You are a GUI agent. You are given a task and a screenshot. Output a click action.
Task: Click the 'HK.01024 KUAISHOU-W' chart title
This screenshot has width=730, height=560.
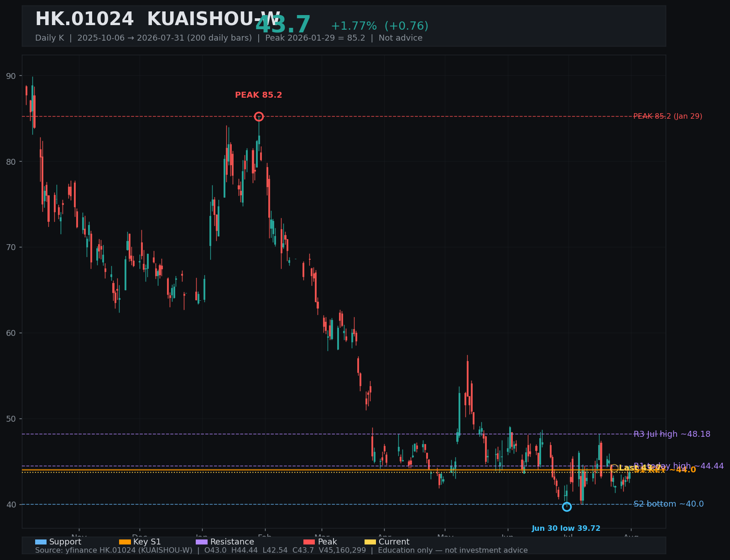pyautogui.click(x=158, y=20)
